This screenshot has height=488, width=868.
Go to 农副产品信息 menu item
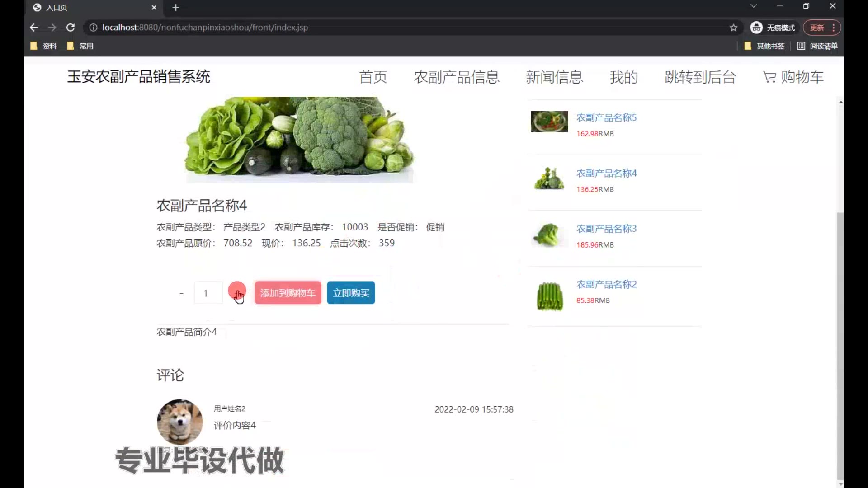click(457, 77)
